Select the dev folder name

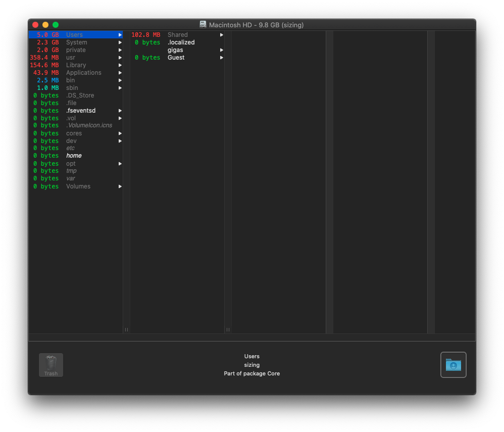click(x=71, y=141)
